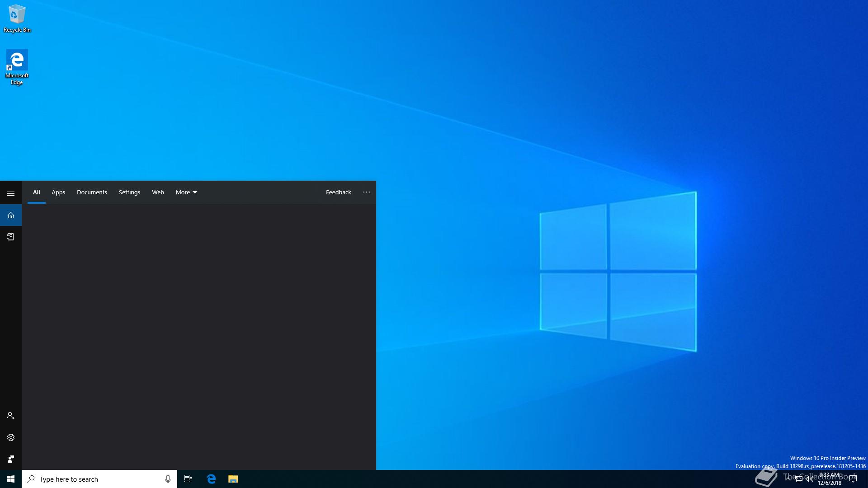Go to Home in the search sidebar
Screen dimensions: 868x488
[x=11, y=215]
